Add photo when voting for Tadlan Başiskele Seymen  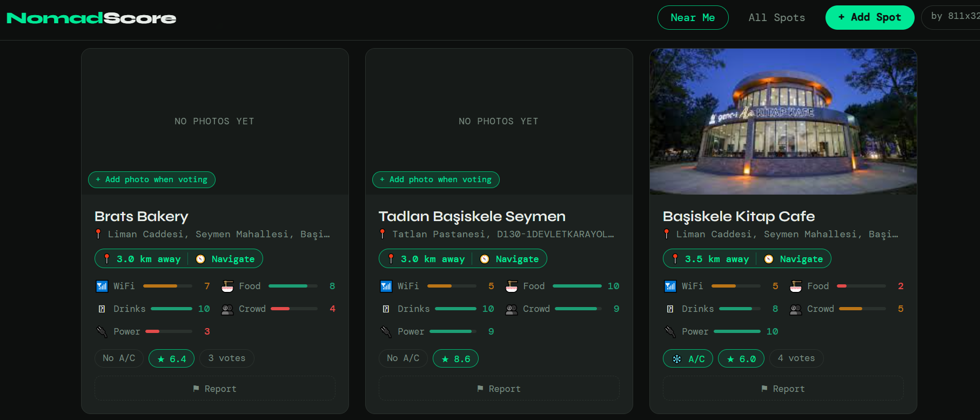pyautogui.click(x=436, y=179)
